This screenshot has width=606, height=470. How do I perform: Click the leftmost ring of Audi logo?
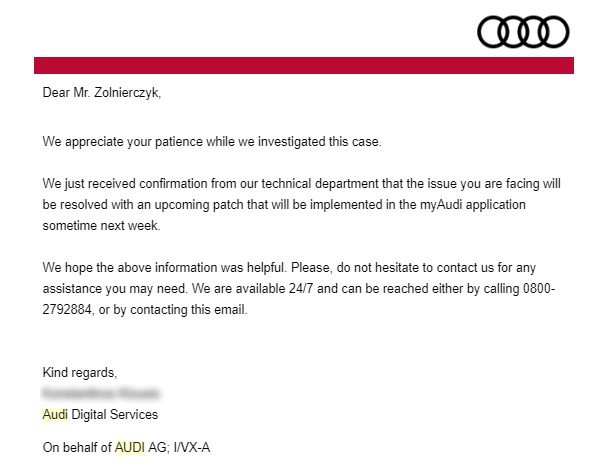493,32
